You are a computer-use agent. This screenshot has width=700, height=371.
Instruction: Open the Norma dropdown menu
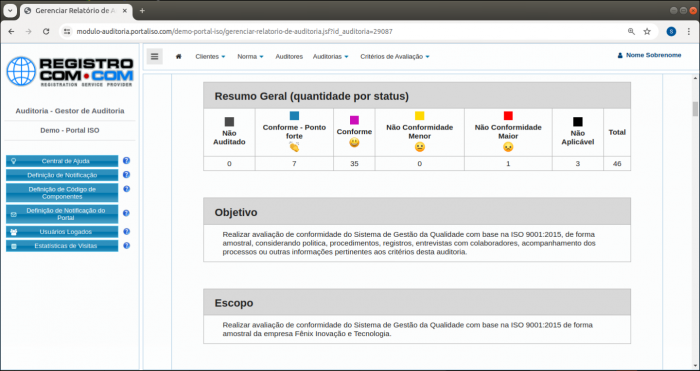point(250,57)
